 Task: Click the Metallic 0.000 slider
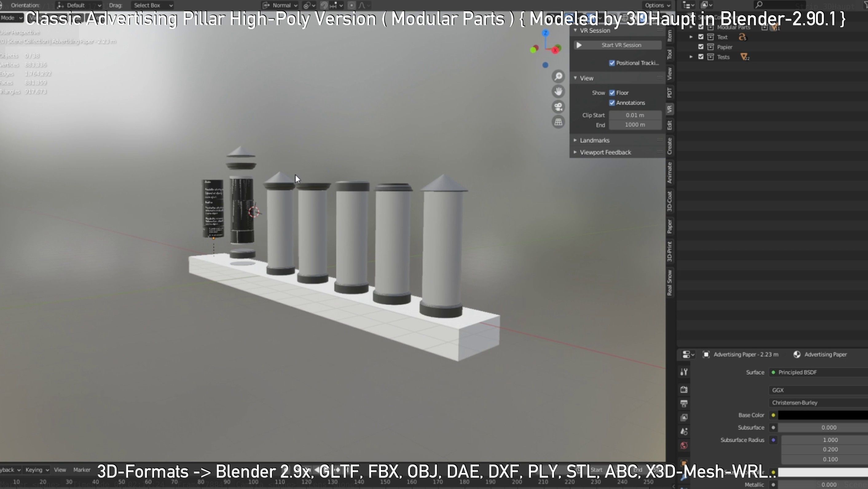[823, 485]
